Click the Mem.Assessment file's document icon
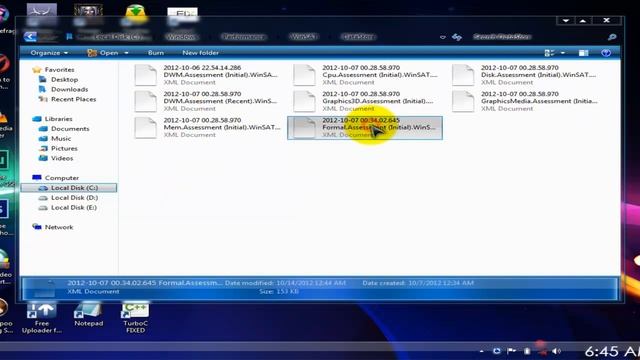The height and width of the screenshot is (360, 640). (146, 128)
